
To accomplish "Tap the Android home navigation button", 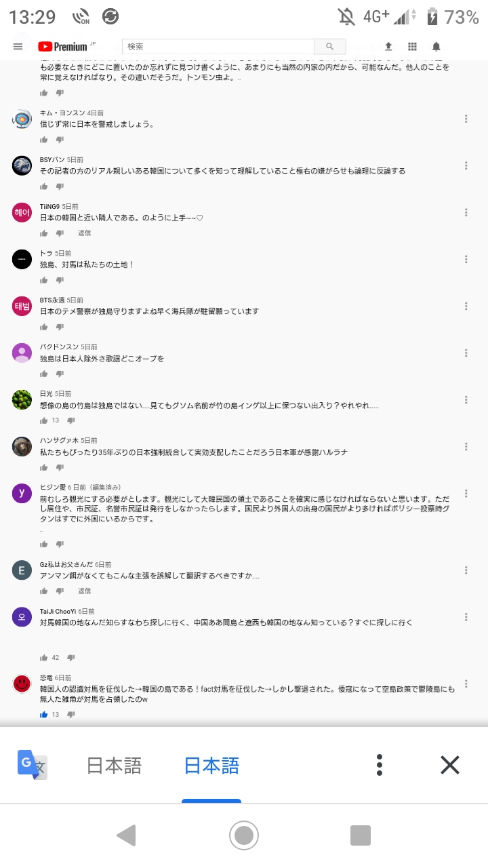I will click(244, 835).
